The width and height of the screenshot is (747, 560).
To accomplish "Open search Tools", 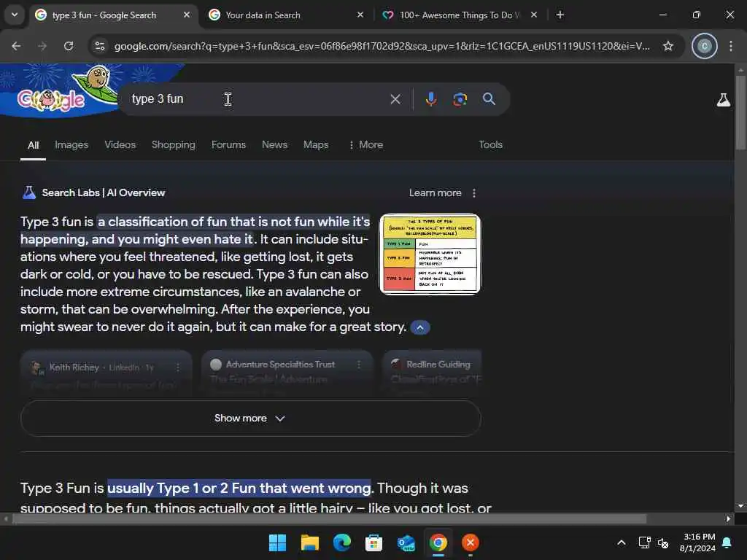I will [x=490, y=144].
